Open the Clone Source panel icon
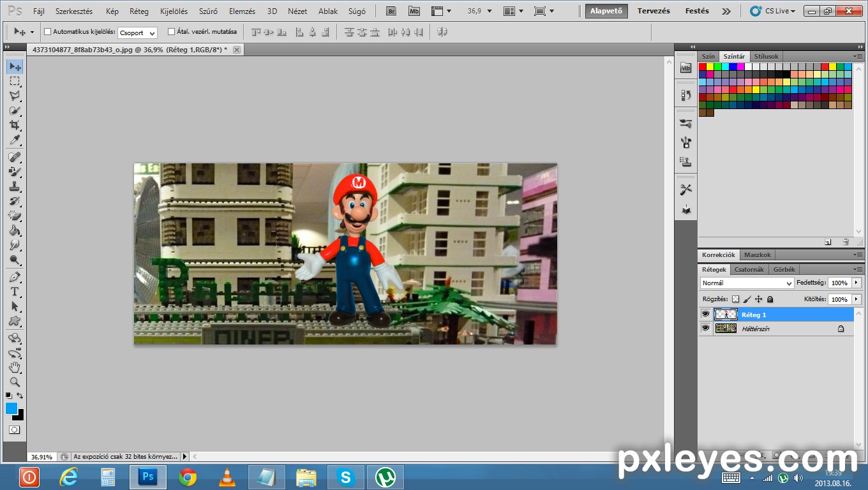Screen dimensions: 868x490 (x=686, y=161)
